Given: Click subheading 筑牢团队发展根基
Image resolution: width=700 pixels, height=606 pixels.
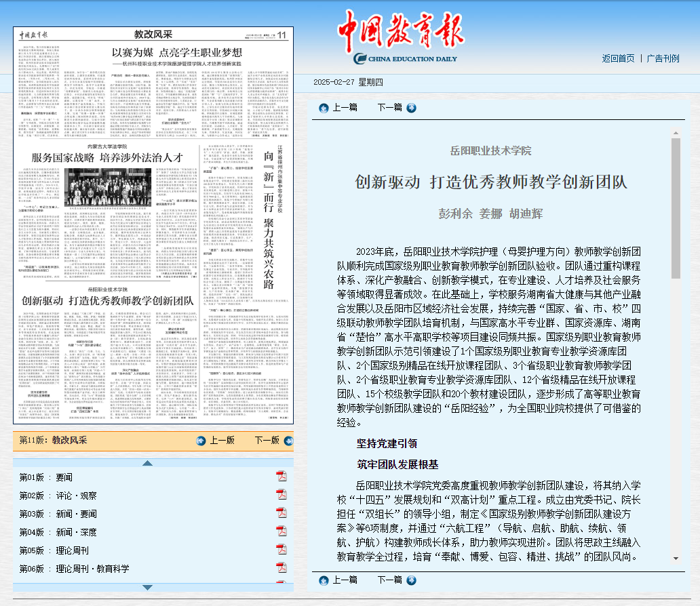Looking at the screenshot, I should pyautogui.click(x=397, y=464).
